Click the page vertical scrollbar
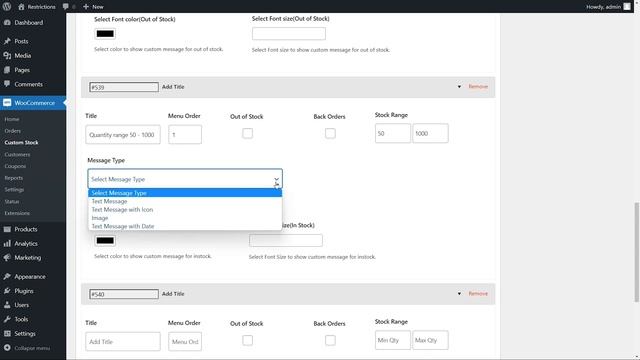Screen dimensions: 640x360 coord(636,252)
